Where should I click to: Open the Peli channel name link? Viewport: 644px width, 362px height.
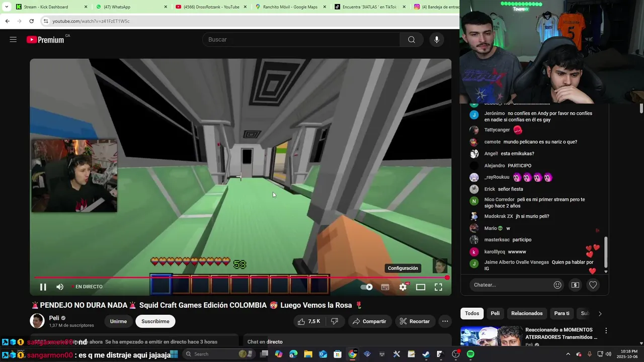point(54,318)
